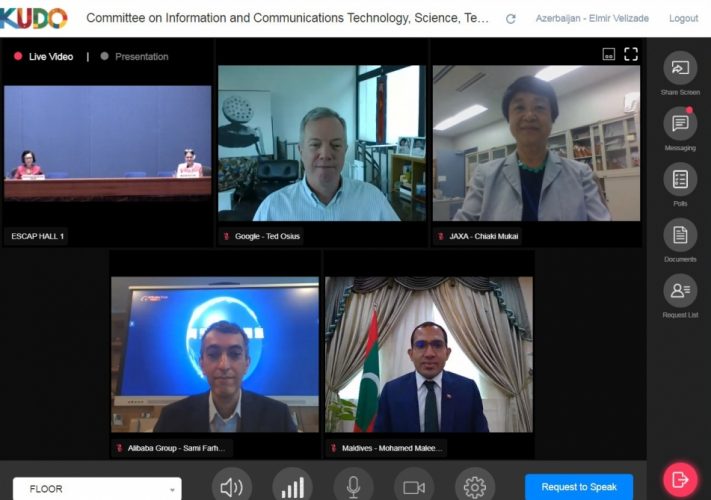Click the Logout link

(683, 19)
